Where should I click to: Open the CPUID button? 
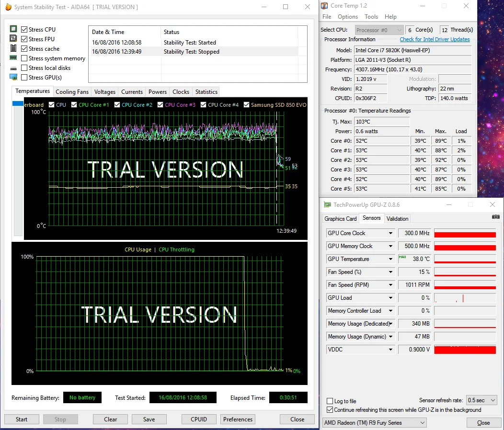coord(199,419)
